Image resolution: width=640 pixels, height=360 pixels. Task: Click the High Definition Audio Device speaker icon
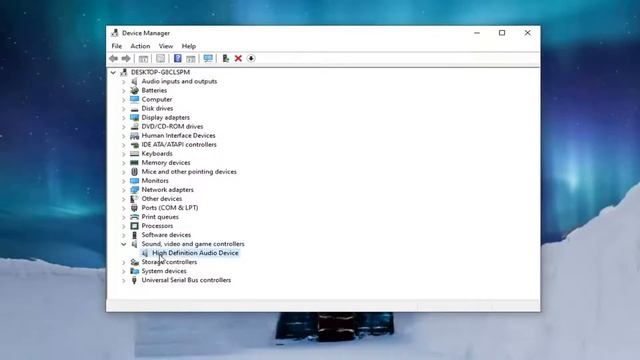tap(145, 253)
